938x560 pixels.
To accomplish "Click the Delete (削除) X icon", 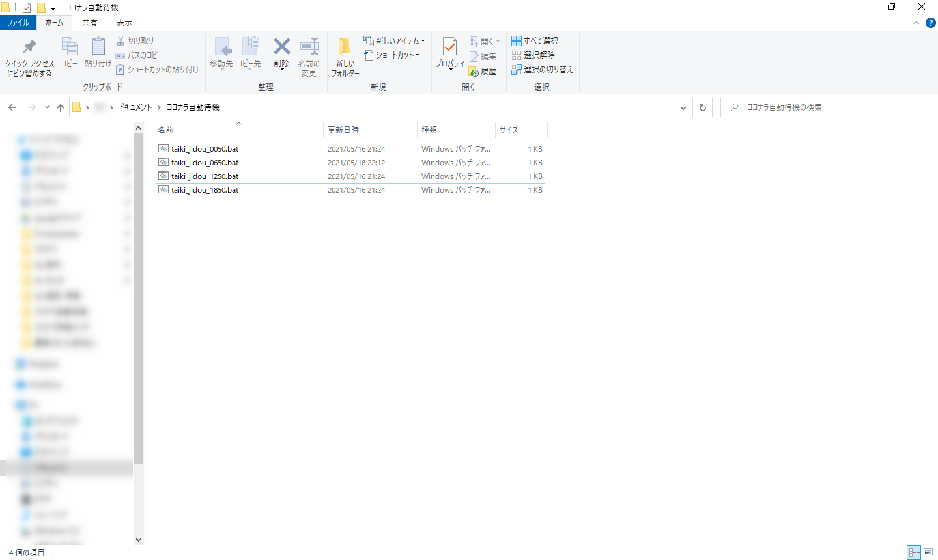I will coord(281,47).
